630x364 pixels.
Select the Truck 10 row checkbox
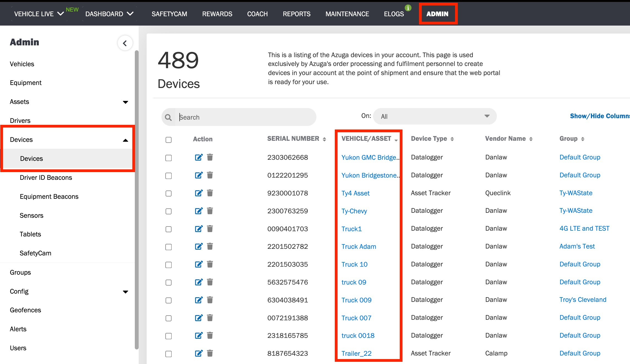[x=169, y=265]
